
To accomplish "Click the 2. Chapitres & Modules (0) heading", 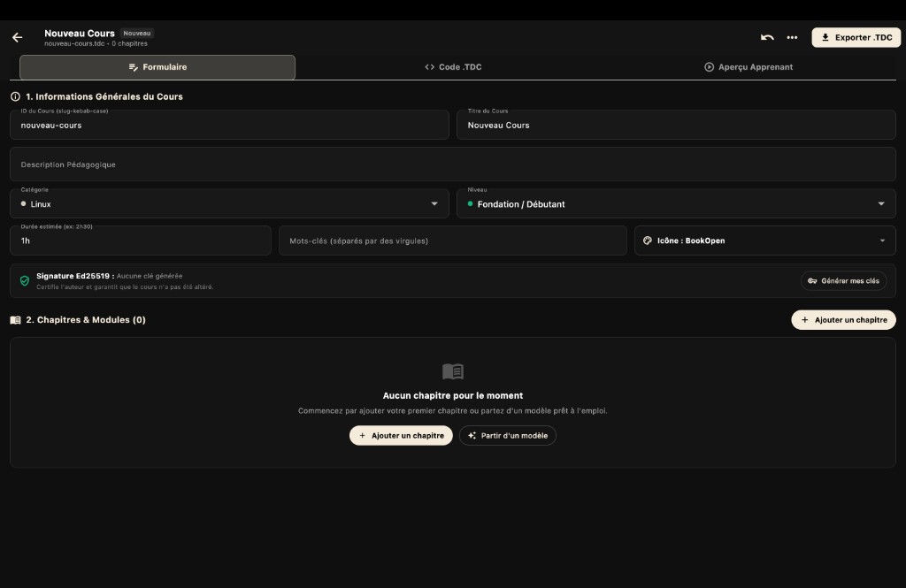I will click(x=86, y=320).
